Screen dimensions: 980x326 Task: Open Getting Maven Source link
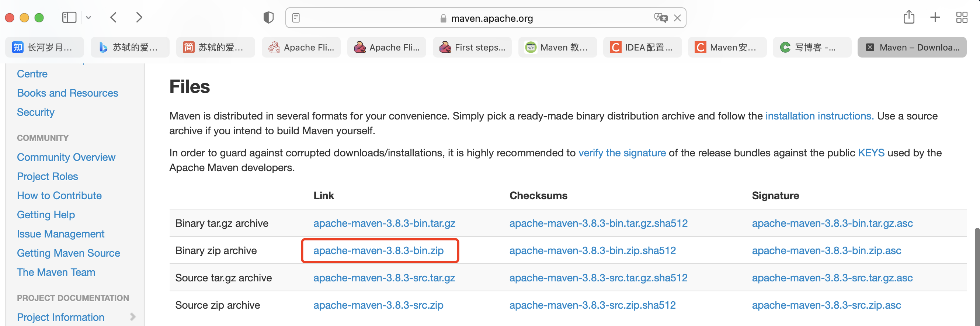point(69,253)
